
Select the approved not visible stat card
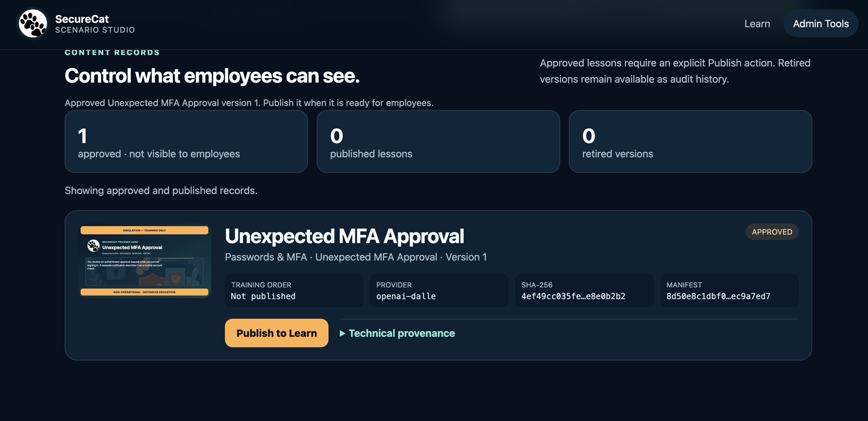click(x=186, y=141)
